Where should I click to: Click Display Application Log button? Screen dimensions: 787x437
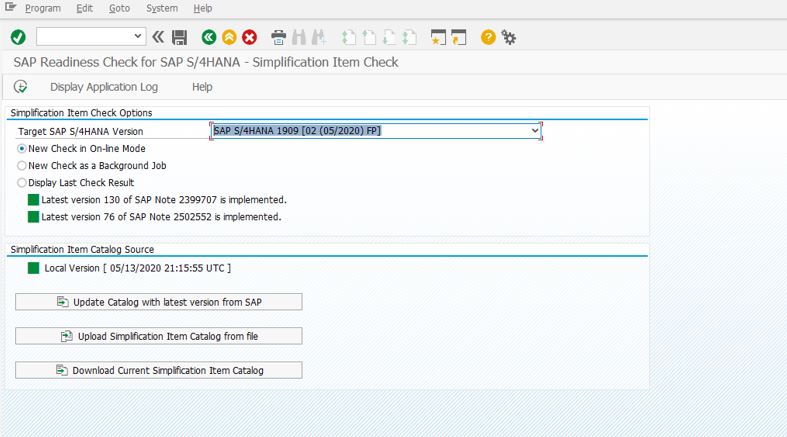(104, 87)
